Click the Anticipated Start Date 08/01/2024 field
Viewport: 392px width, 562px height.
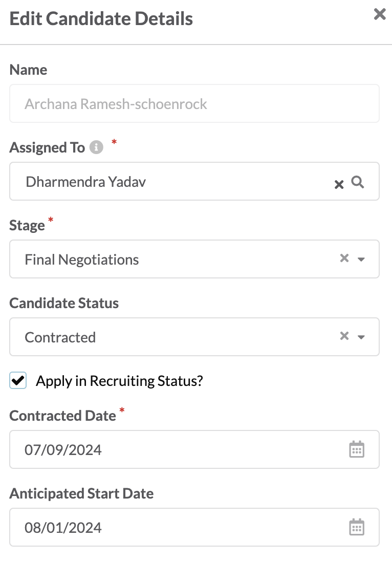pyautogui.click(x=194, y=527)
